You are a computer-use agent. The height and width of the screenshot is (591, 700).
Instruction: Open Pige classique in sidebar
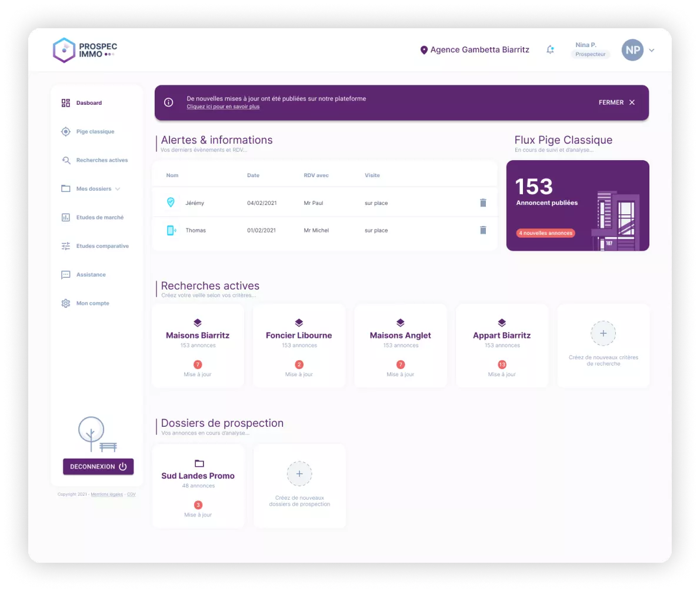coord(95,132)
